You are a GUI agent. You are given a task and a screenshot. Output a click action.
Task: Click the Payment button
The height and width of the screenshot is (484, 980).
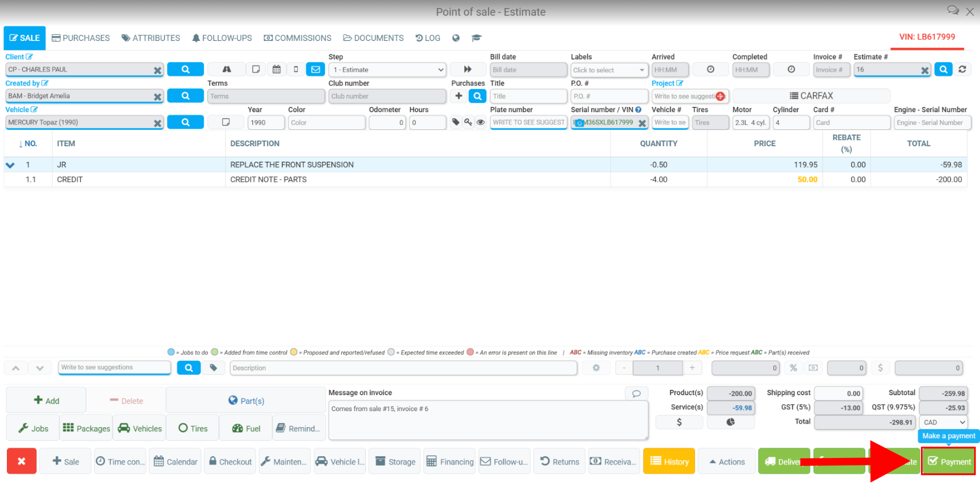click(949, 461)
